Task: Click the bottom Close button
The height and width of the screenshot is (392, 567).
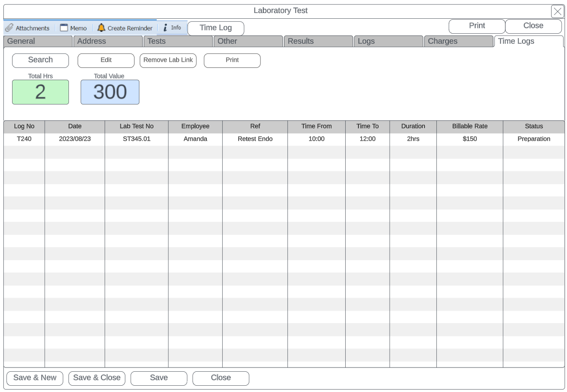Action: [x=221, y=378]
